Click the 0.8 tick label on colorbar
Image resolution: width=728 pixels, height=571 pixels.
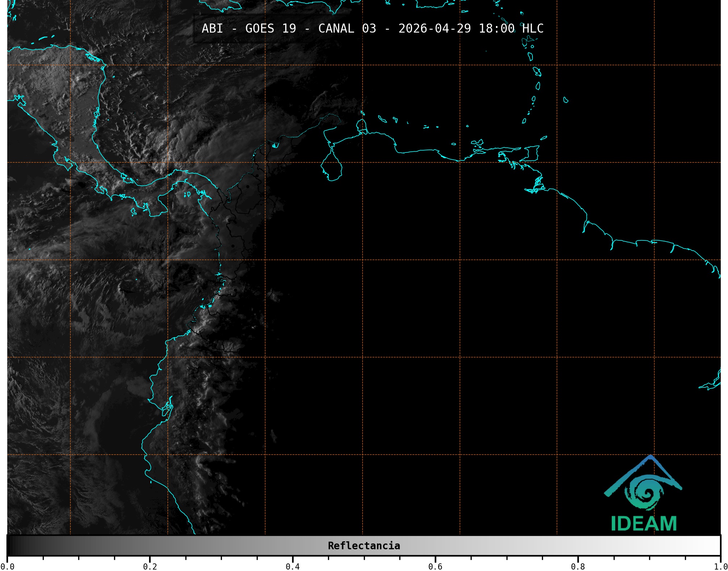[578, 566]
